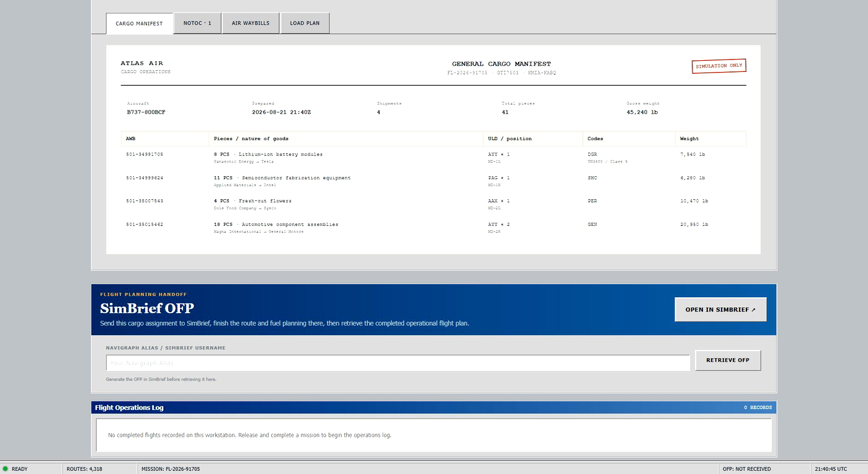The width and height of the screenshot is (868, 474).
Task: Click the 6,280 lb weight value
Action: point(692,178)
